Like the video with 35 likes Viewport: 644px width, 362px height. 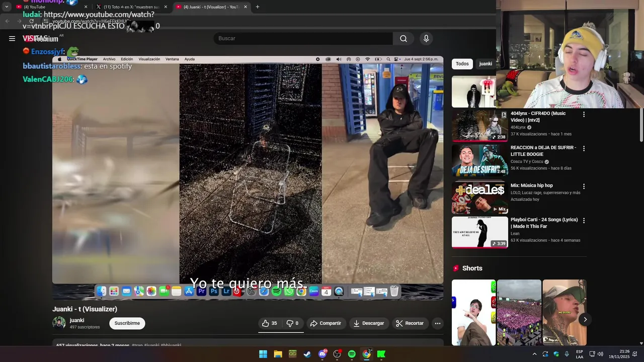click(x=270, y=323)
